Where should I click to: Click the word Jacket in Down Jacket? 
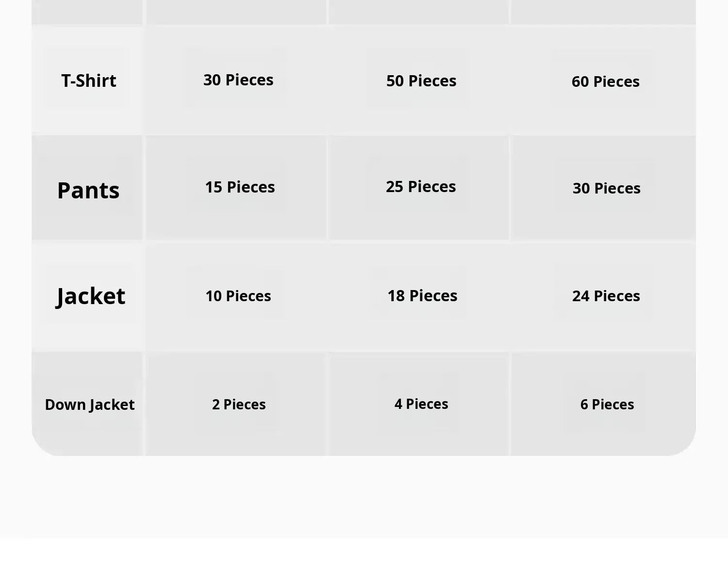(112, 405)
